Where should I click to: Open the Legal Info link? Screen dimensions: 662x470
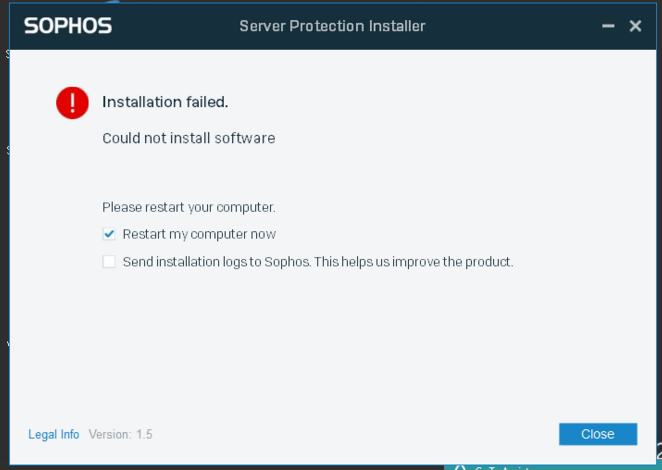click(x=54, y=435)
